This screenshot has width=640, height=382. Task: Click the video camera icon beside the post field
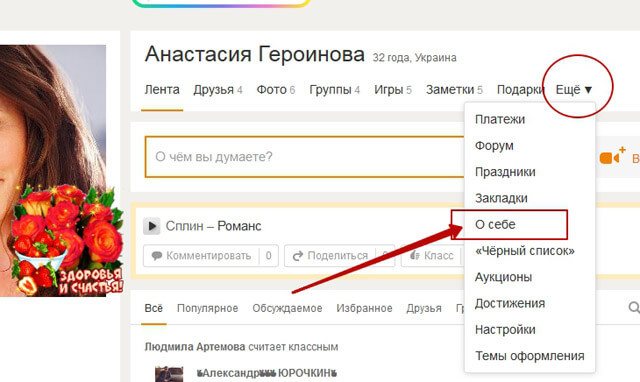click(612, 156)
